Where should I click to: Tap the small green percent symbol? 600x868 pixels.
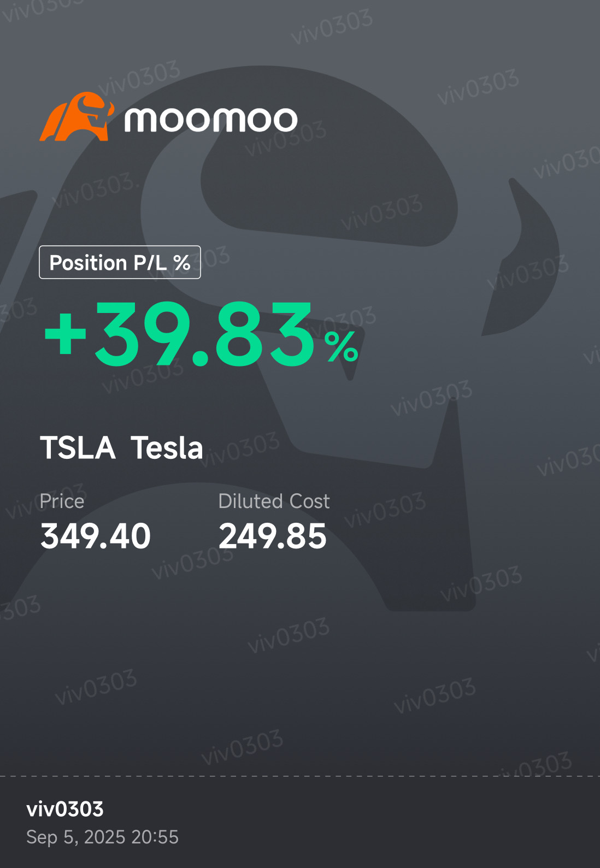[342, 347]
